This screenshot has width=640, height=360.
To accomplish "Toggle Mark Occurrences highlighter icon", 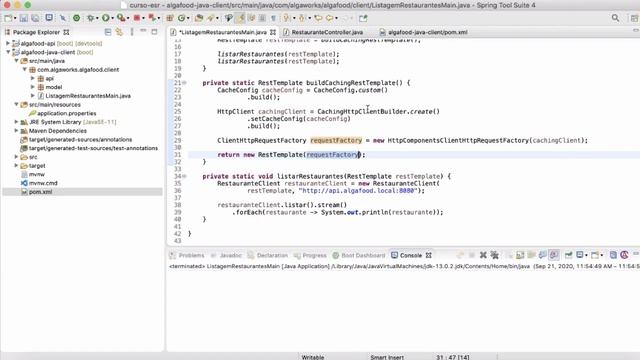I will pyautogui.click(x=240, y=18).
